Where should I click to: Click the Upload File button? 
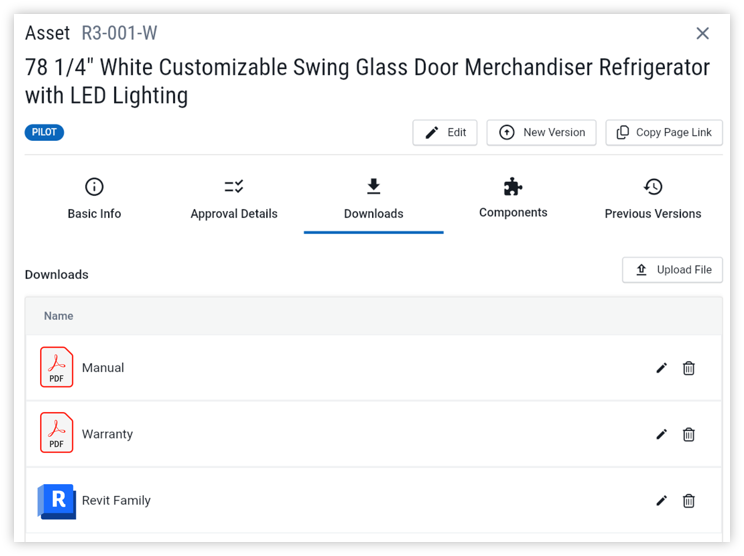[672, 270]
